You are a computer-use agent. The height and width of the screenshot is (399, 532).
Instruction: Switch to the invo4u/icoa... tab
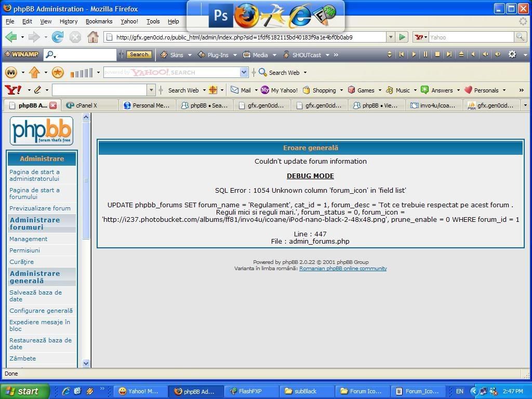tap(434, 105)
